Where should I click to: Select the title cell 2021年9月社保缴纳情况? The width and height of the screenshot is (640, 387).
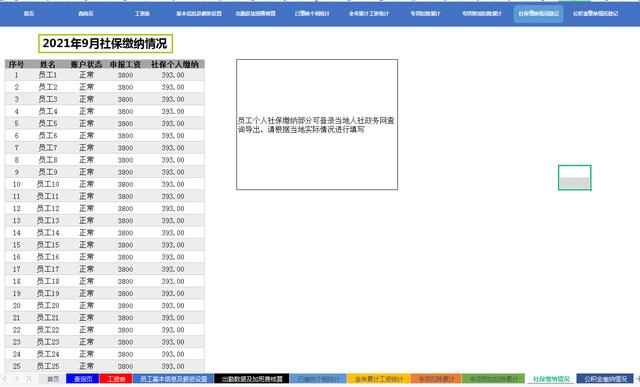[105, 43]
